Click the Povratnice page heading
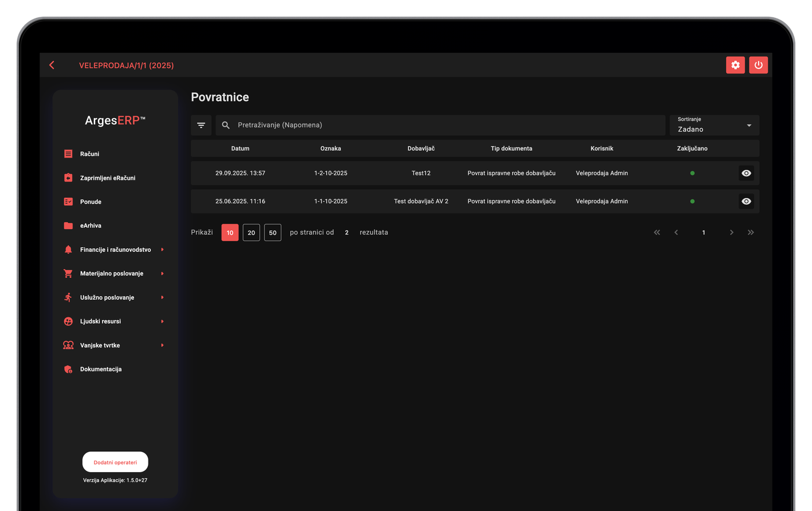Viewport: 812px width, 511px height. click(220, 97)
